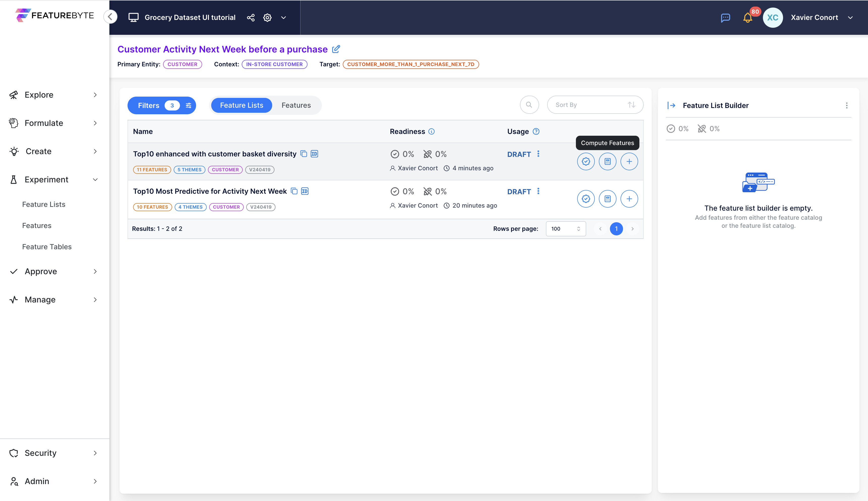Open Top10 Most Predictive for Activity Next Week
This screenshot has width=868, height=501.
pyautogui.click(x=210, y=191)
